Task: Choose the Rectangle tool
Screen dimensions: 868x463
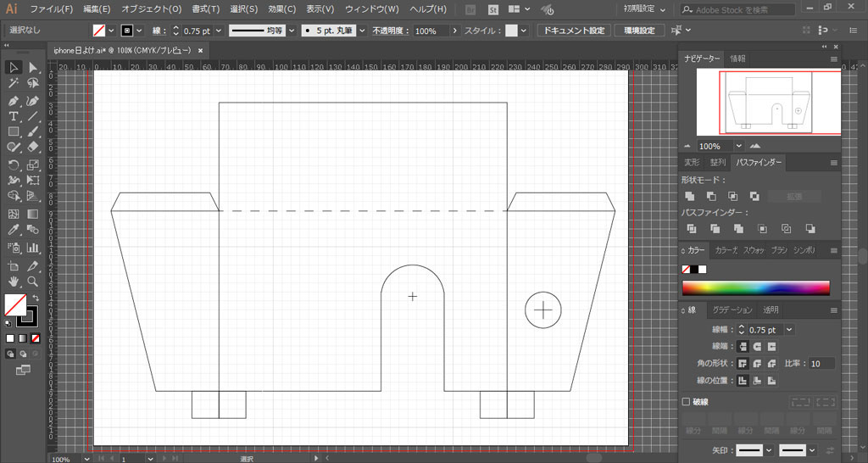Action: [x=14, y=131]
